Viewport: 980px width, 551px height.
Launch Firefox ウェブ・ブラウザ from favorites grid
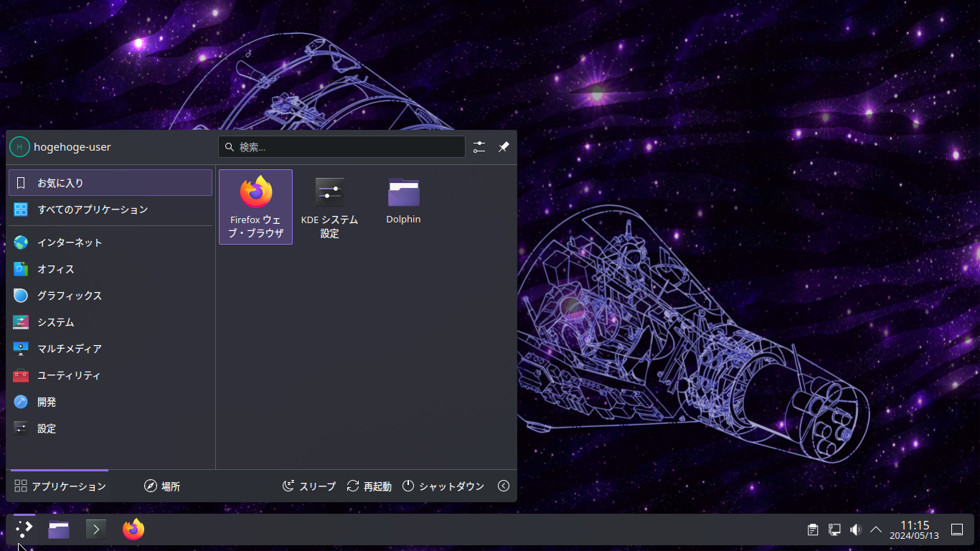(255, 207)
